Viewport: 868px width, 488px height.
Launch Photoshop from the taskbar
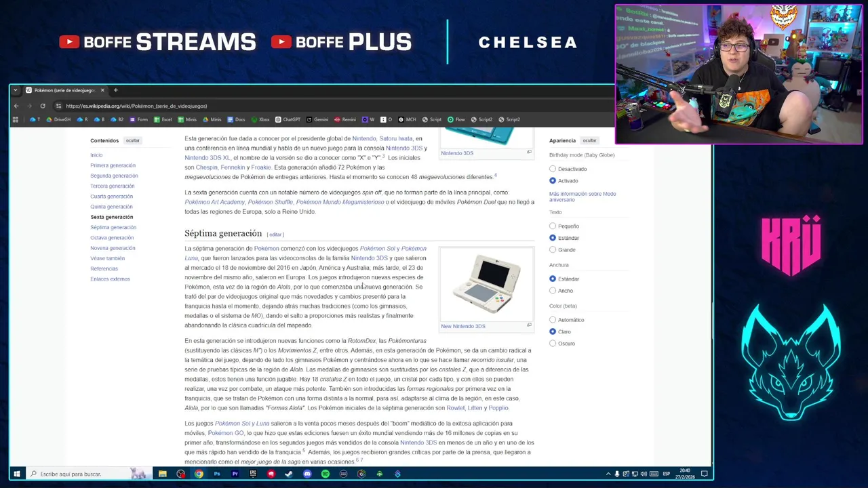pyautogui.click(x=217, y=474)
